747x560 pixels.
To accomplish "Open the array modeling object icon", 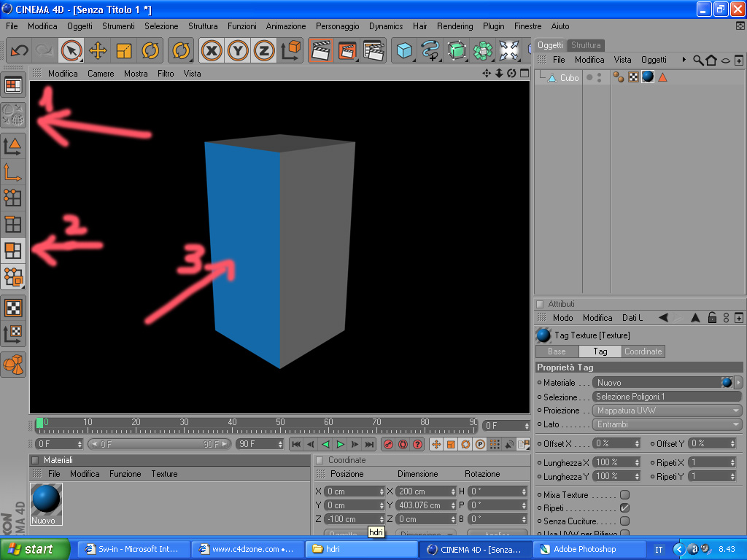I will (x=483, y=50).
